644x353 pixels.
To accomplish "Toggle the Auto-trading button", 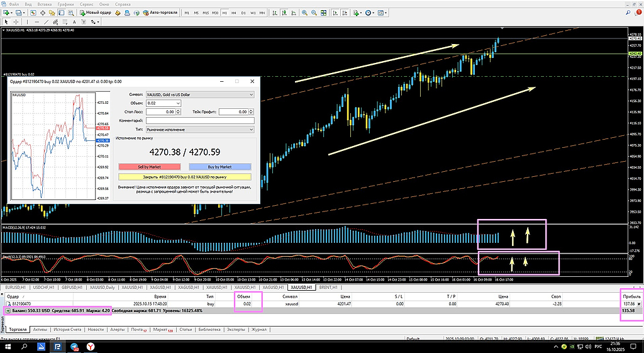I will coord(160,13).
